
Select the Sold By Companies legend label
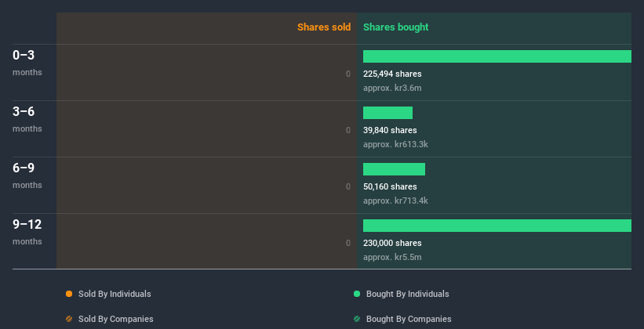(116, 319)
